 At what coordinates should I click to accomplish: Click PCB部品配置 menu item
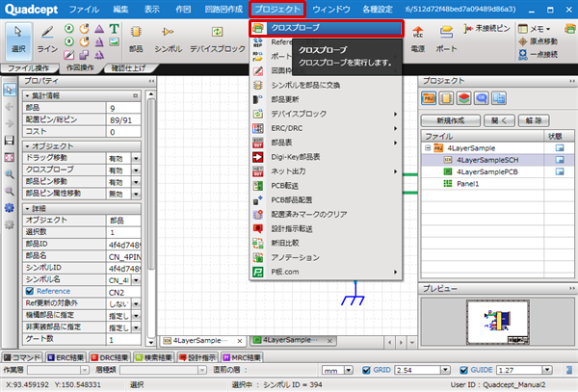[x=326, y=200]
